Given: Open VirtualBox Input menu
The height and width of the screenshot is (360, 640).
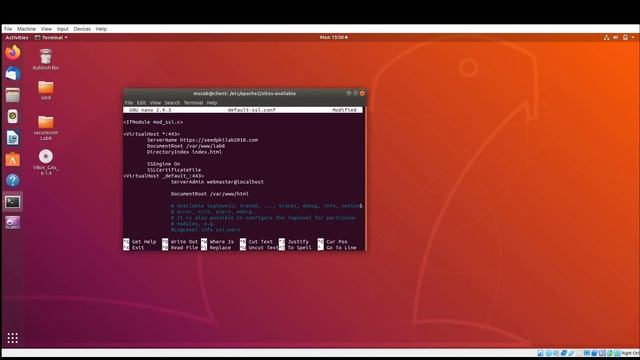Looking at the screenshot, I should [x=62, y=29].
